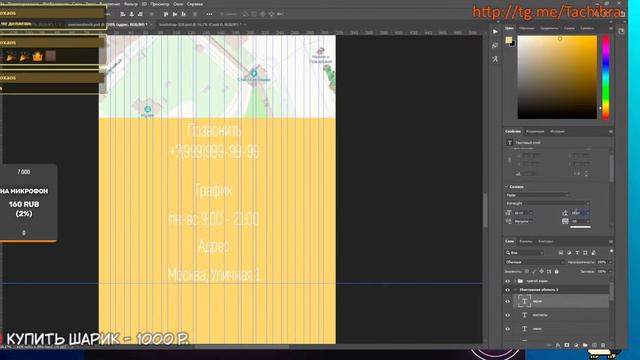Open the font style dropdown
This screenshot has width=640, height=360.
pos(548,203)
